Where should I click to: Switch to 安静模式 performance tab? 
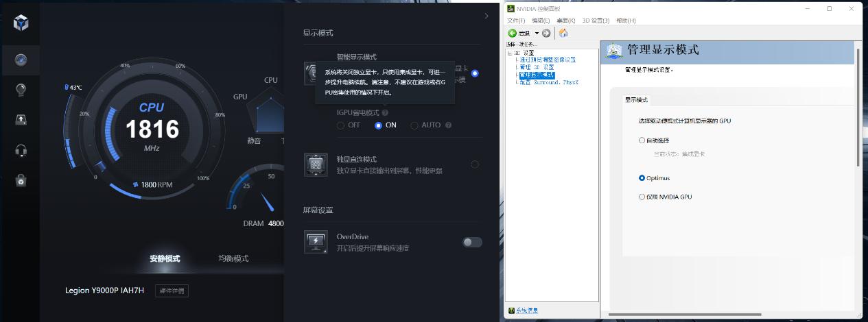coord(165,258)
